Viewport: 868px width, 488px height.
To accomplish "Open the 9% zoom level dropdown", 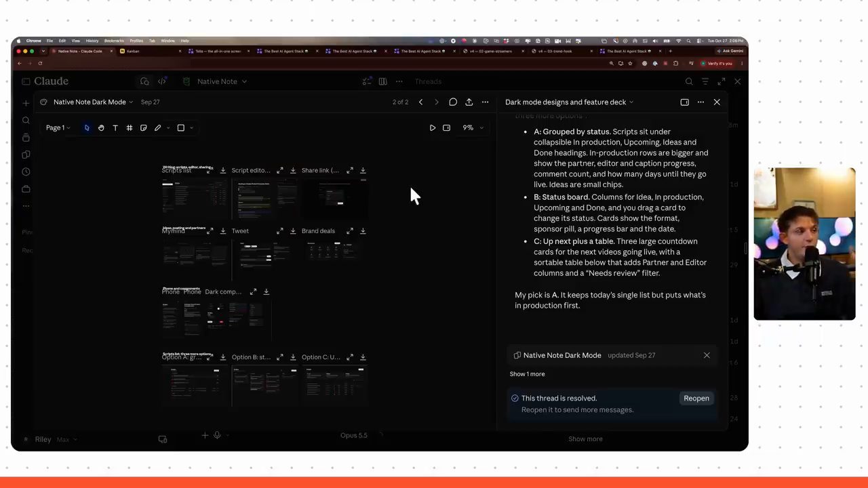I will tap(473, 127).
